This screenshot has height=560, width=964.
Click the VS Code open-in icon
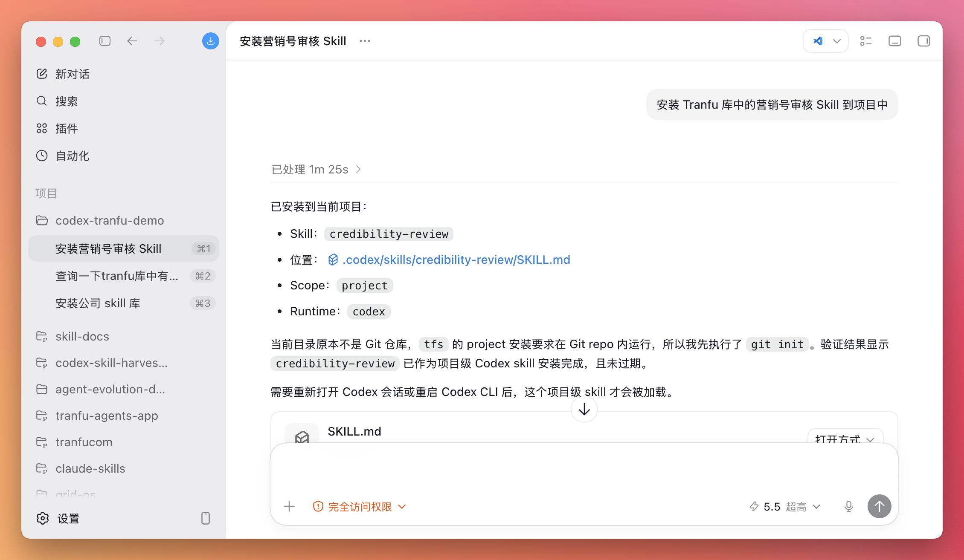(x=818, y=41)
